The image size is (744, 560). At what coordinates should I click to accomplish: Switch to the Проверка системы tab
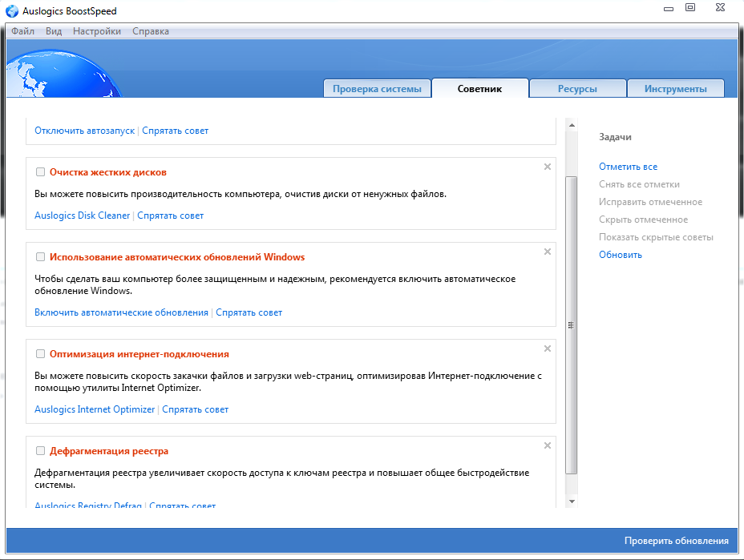(x=378, y=89)
